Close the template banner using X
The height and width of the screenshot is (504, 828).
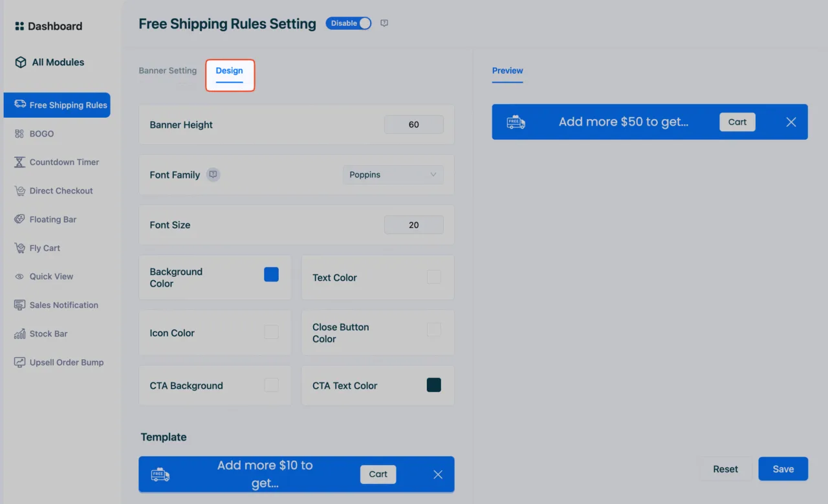pos(438,475)
